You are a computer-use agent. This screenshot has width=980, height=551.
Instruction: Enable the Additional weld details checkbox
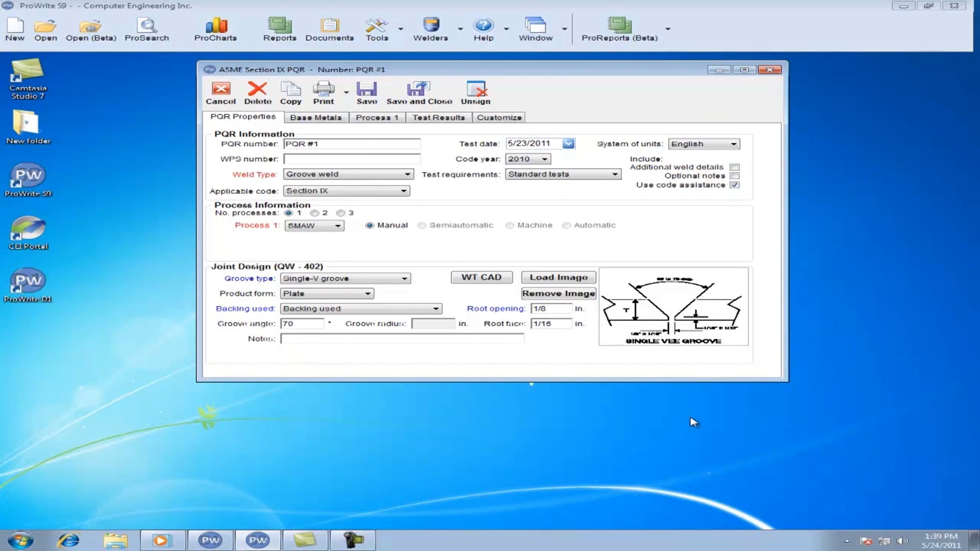[x=735, y=167]
